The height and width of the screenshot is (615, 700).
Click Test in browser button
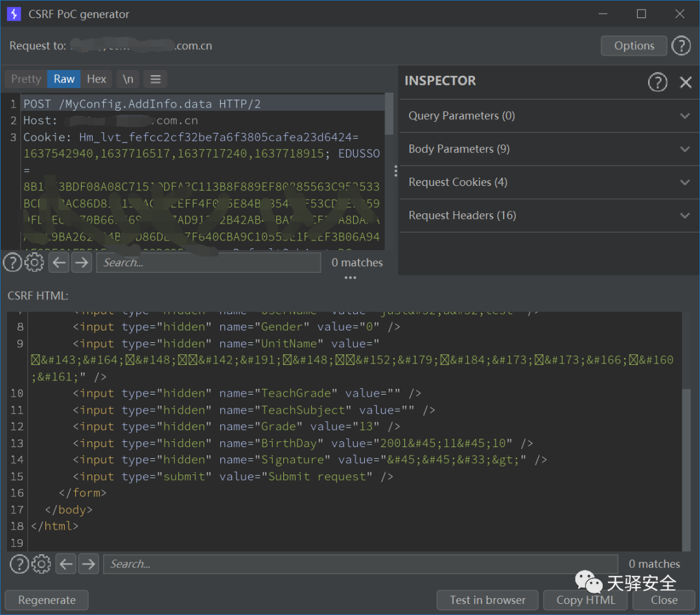coord(487,600)
